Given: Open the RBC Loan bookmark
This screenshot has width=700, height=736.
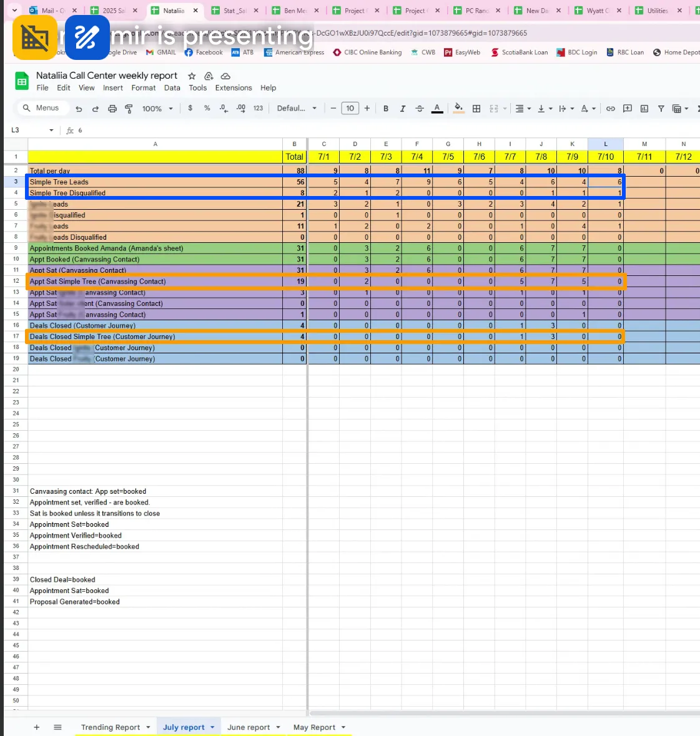Looking at the screenshot, I should [x=625, y=52].
